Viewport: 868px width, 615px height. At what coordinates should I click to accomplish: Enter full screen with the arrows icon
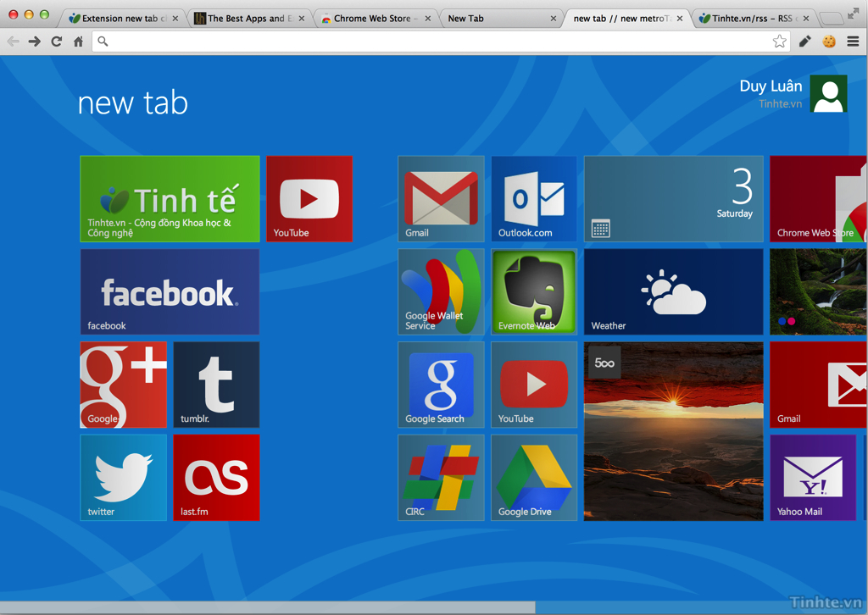pyautogui.click(x=853, y=14)
